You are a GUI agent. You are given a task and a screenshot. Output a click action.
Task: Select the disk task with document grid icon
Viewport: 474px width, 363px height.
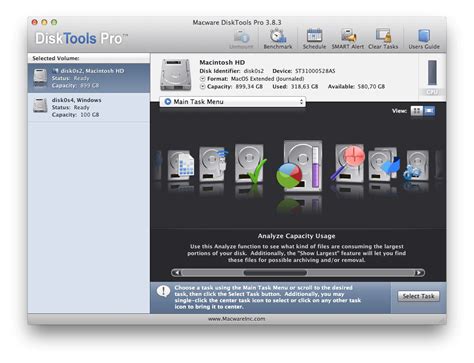click(x=180, y=165)
